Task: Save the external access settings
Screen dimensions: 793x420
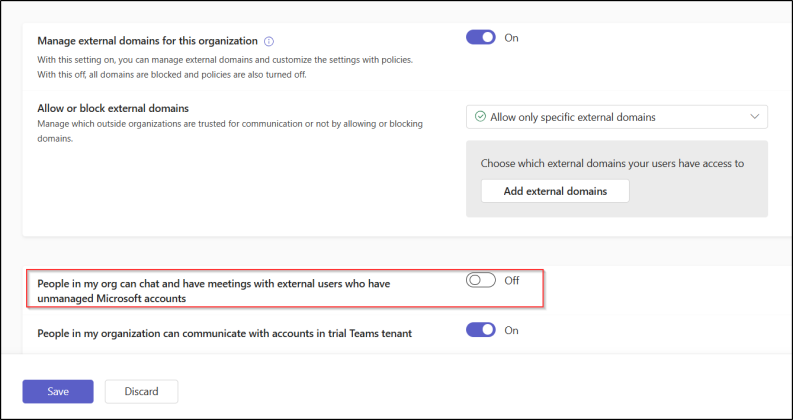Action: 58,392
